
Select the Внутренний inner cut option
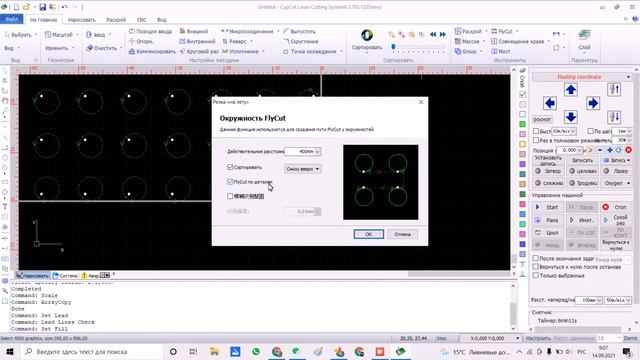pyautogui.click(x=198, y=41)
